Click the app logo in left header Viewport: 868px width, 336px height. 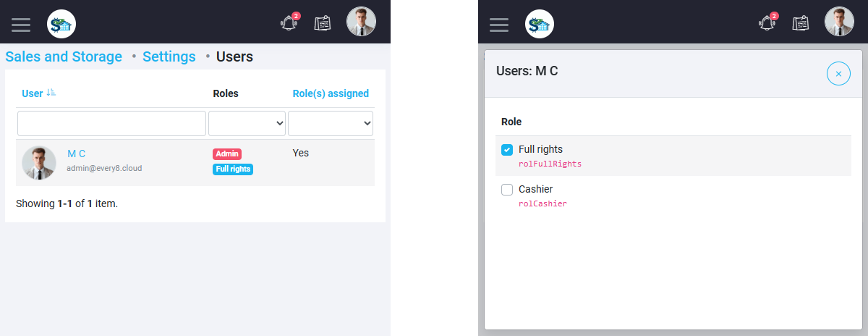pos(61,25)
